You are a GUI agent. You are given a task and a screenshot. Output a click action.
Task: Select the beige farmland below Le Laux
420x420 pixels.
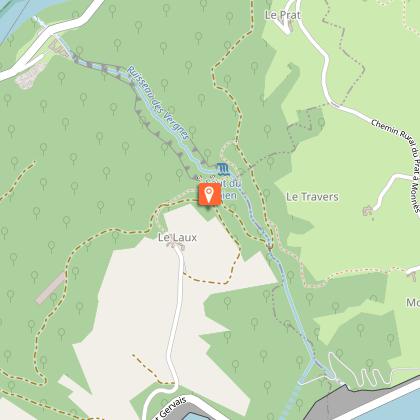click(147, 317)
